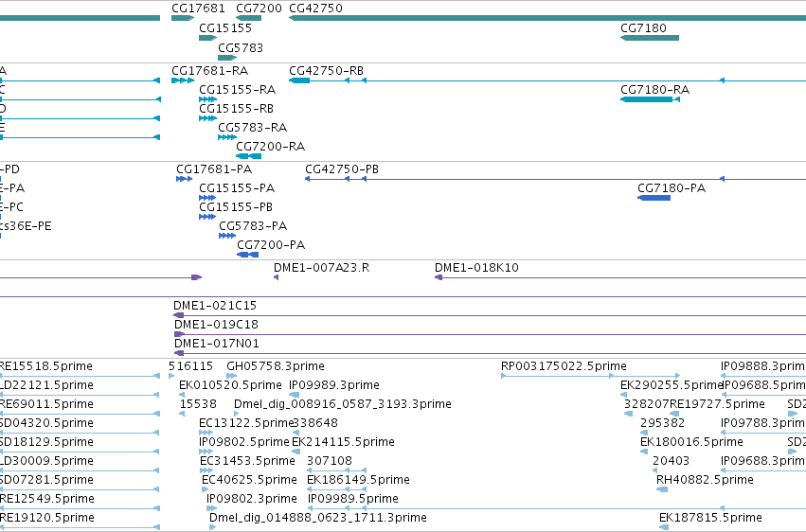Click EST LD22121.5prime label
The height and width of the screenshot is (532, 806).
[46, 385]
